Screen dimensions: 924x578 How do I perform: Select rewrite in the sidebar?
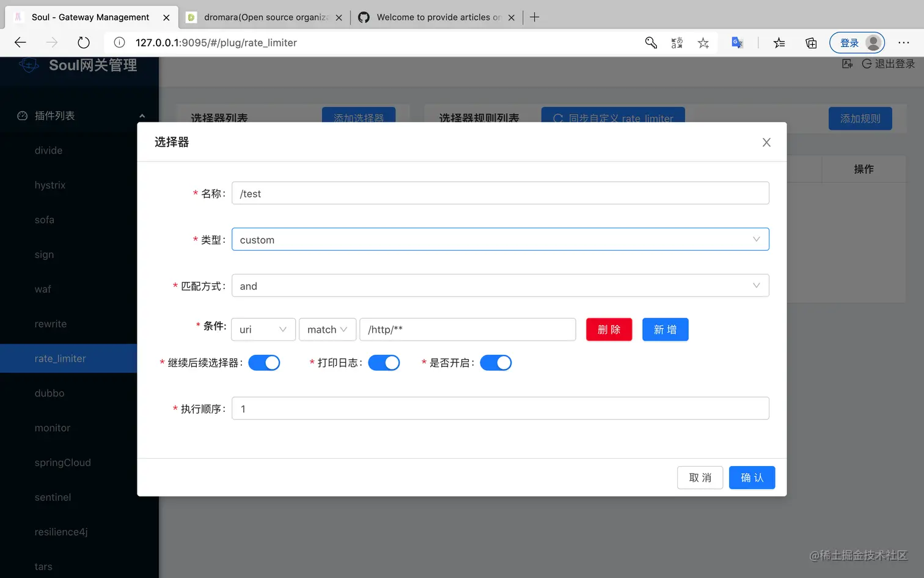pyautogui.click(x=51, y=324)
